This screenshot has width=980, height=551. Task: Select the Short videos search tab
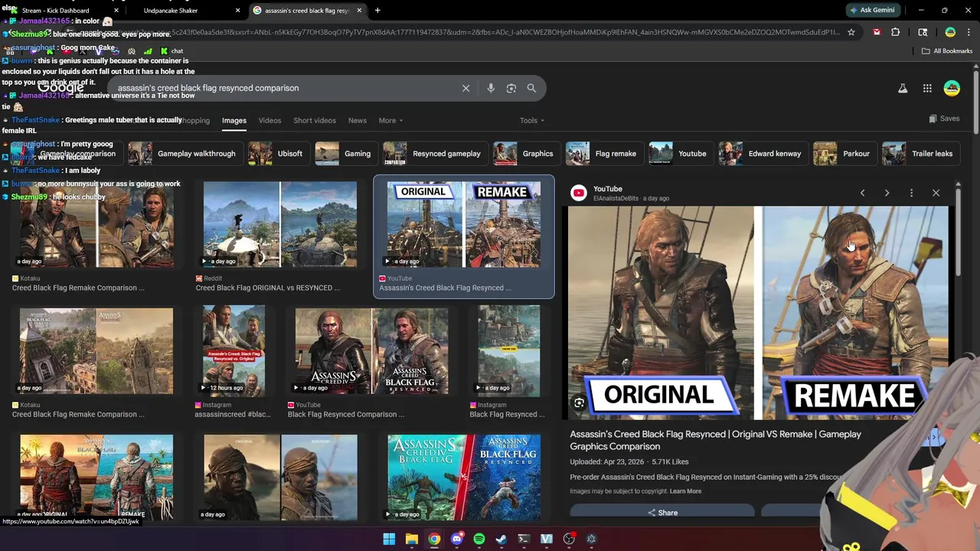tap(315, 120)
